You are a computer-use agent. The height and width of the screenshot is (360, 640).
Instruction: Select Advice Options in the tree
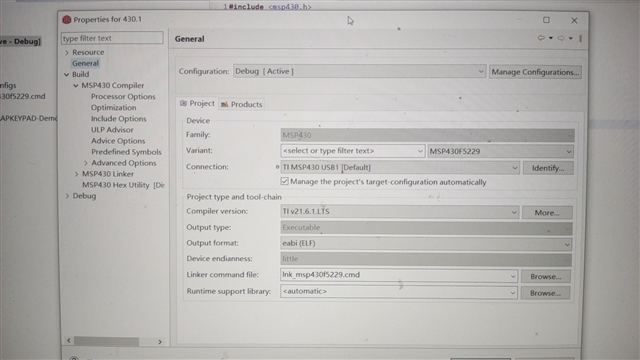tap(118, 141)
